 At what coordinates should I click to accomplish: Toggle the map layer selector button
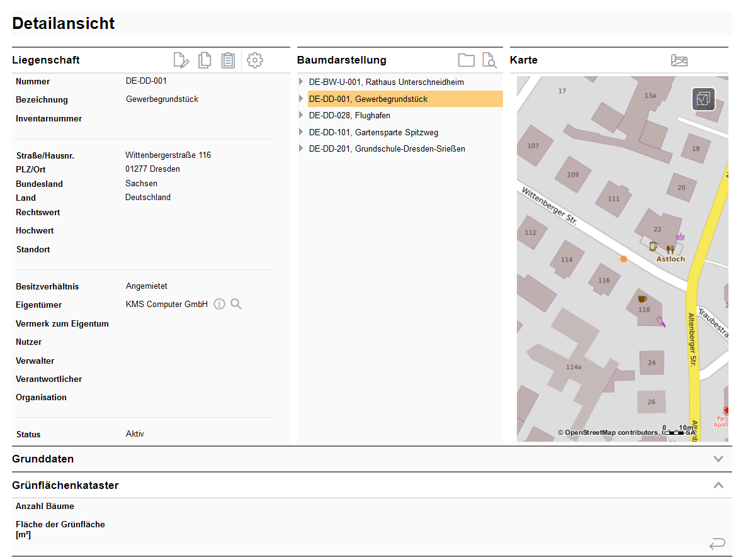point(703,99)
